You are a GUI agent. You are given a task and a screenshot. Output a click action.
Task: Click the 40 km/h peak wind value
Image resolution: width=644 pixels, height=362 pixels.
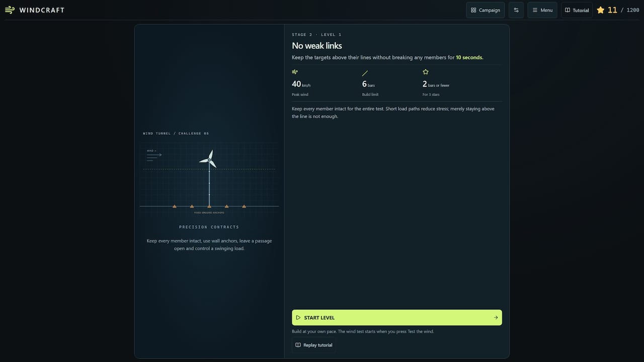click(x=301, y=84)
